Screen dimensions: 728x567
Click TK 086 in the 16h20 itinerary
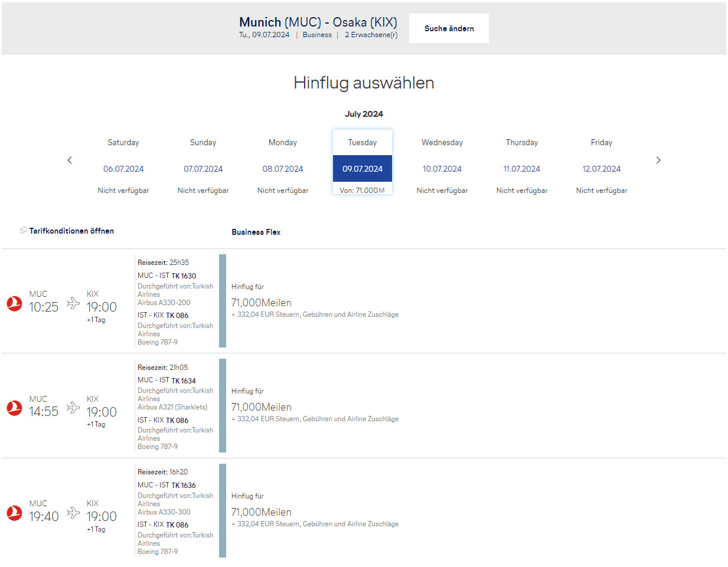tap(177, 525)
